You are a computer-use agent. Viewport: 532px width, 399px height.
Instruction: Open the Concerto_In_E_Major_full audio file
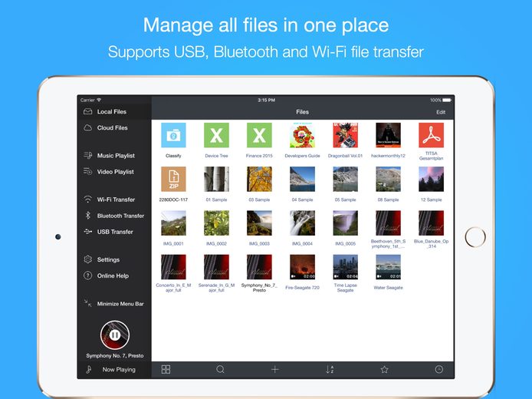173,267
